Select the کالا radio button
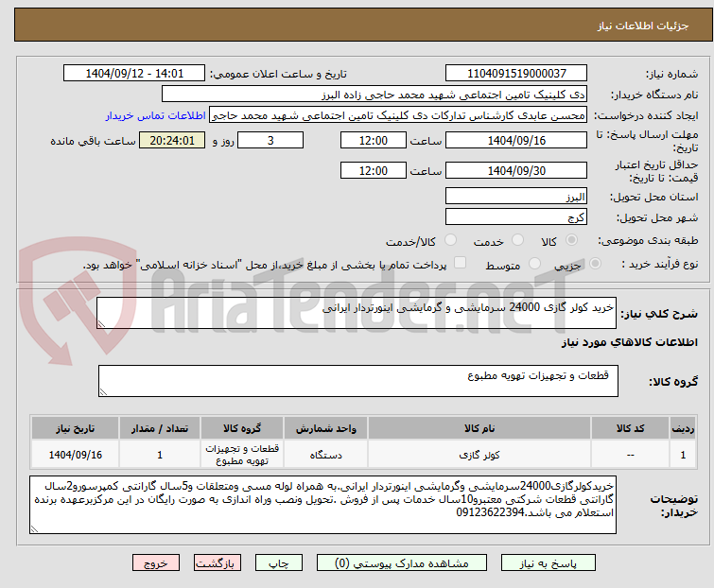 coord(571,240)
